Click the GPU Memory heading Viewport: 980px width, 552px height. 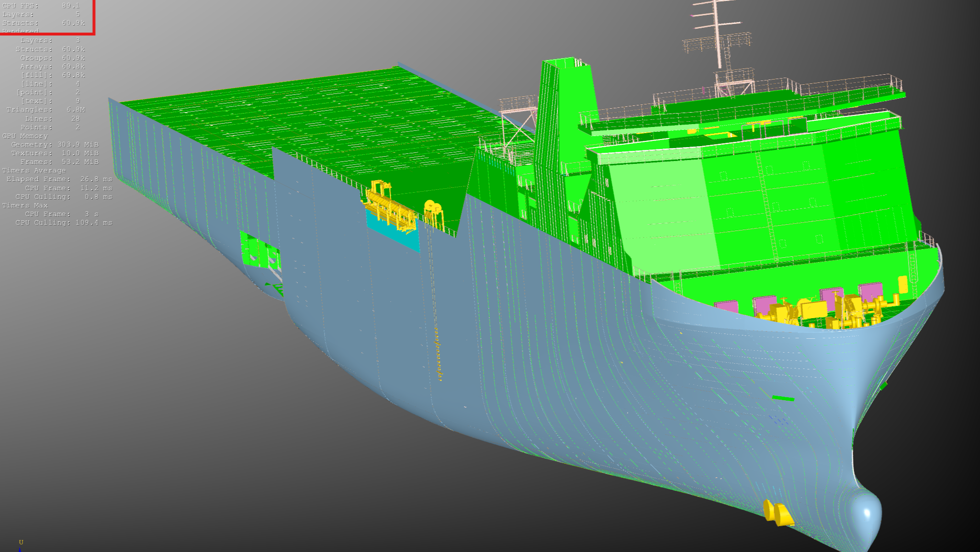25,136
